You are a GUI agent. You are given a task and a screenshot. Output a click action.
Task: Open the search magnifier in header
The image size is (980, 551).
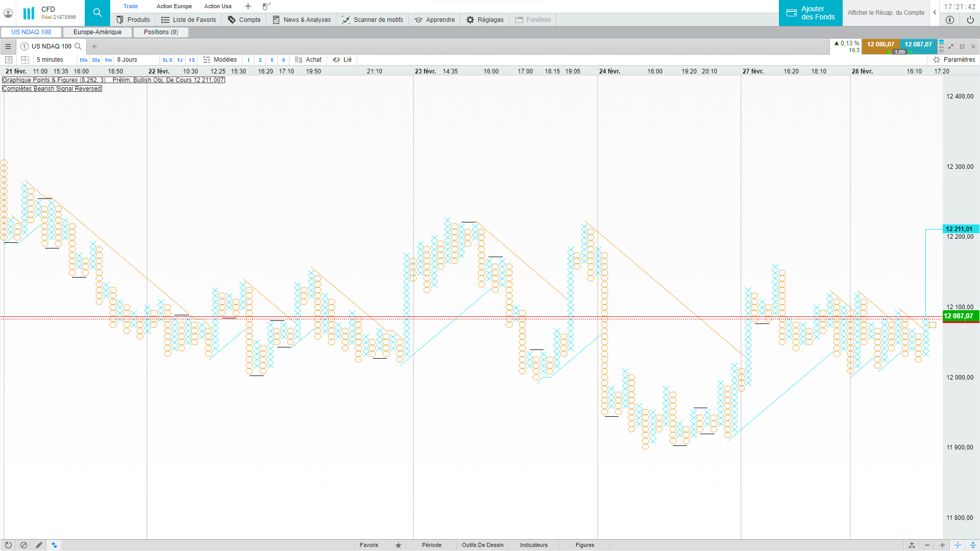[x=97, y=13]
